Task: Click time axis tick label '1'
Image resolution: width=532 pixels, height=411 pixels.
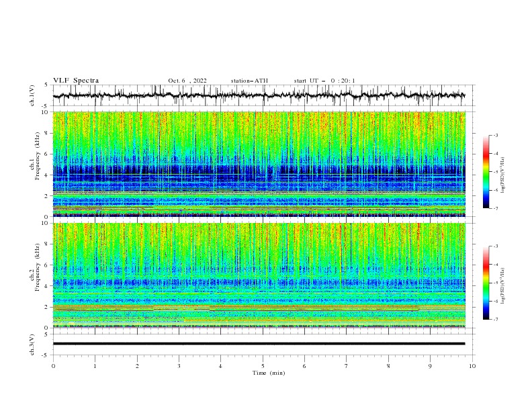Action: (x=95, y=366)
